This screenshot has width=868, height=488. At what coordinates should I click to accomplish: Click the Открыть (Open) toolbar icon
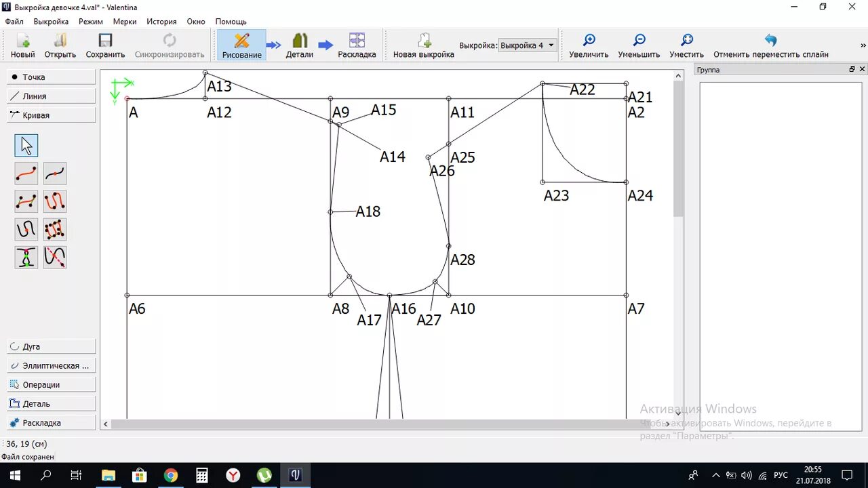tap(60, 45)
